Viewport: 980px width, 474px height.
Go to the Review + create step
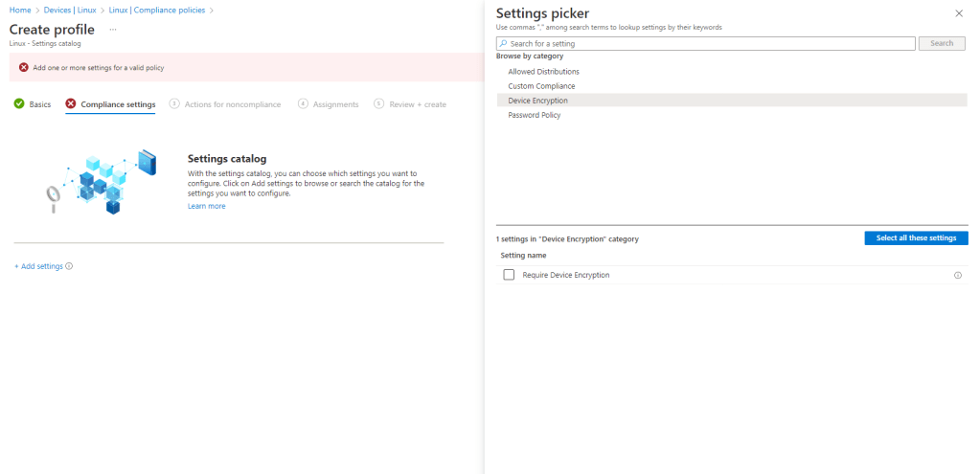[x=417, y=104]
